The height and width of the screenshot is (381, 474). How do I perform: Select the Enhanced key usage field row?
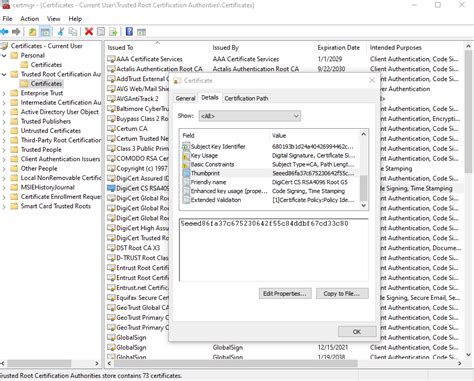(269, 191)
